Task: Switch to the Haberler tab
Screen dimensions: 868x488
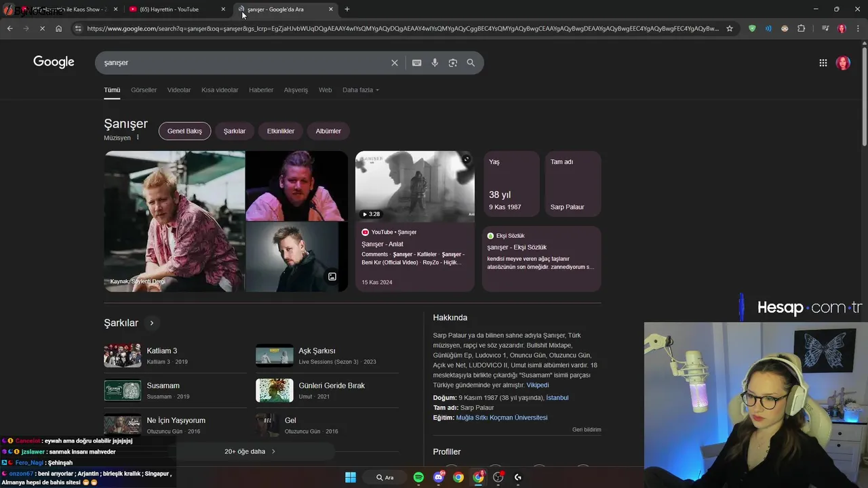Action: pos(261,89)
